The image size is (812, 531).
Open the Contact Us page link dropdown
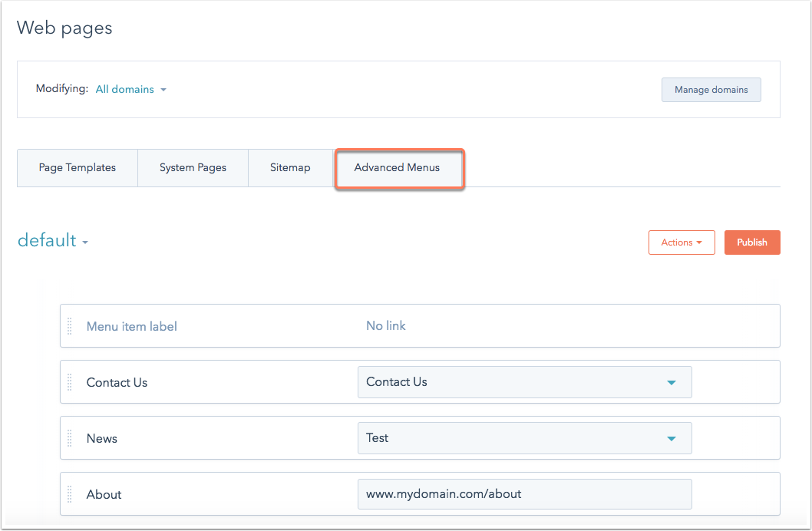(525, 382)
